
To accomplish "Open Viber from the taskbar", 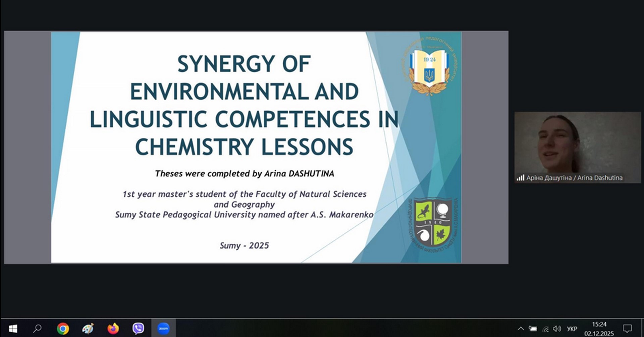I will pyautogui.click(x=138, y=328).
